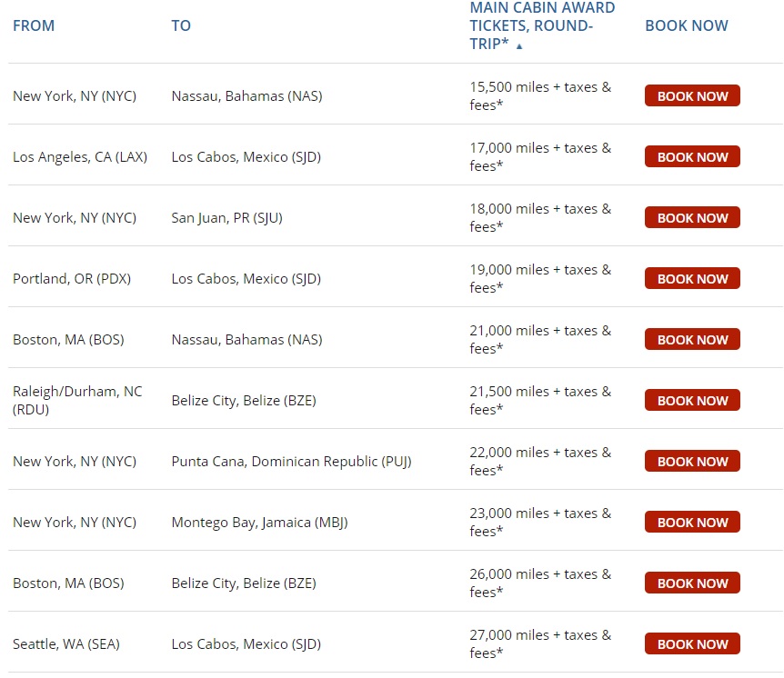The width and height of the screenshot is (784, 678).
Task: Book Raleigh/Durham to Belize City flight
Action: tap(692, 401)
